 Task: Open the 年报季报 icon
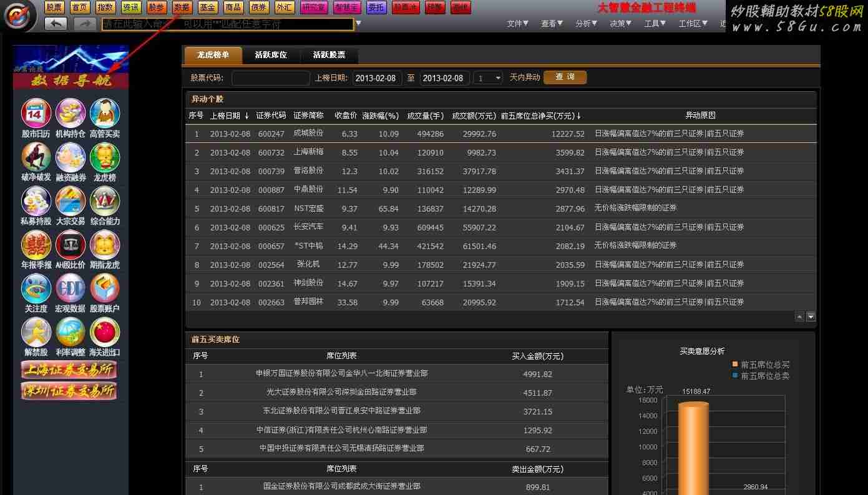(x=36, y=245)
